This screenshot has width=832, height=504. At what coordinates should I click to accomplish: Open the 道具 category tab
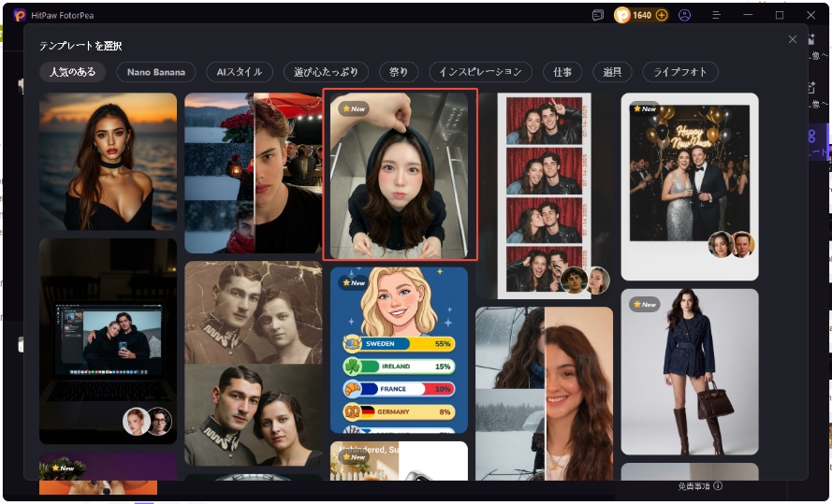612,72
